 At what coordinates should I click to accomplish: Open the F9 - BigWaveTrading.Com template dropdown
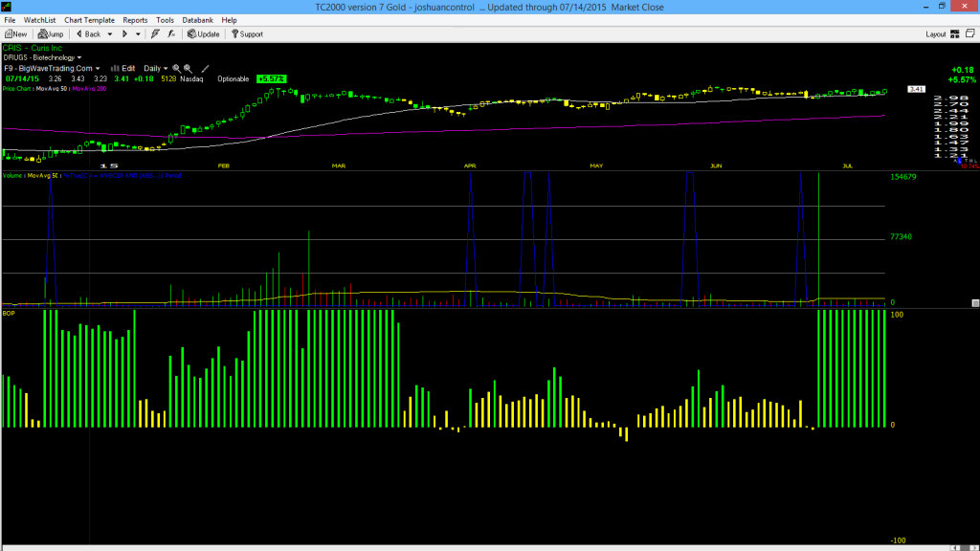coord(98,69)
